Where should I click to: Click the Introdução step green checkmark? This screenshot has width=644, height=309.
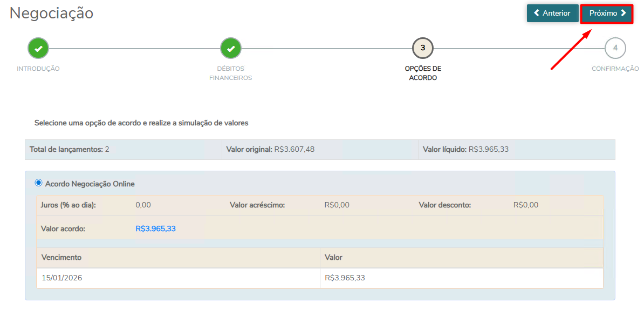38,48
